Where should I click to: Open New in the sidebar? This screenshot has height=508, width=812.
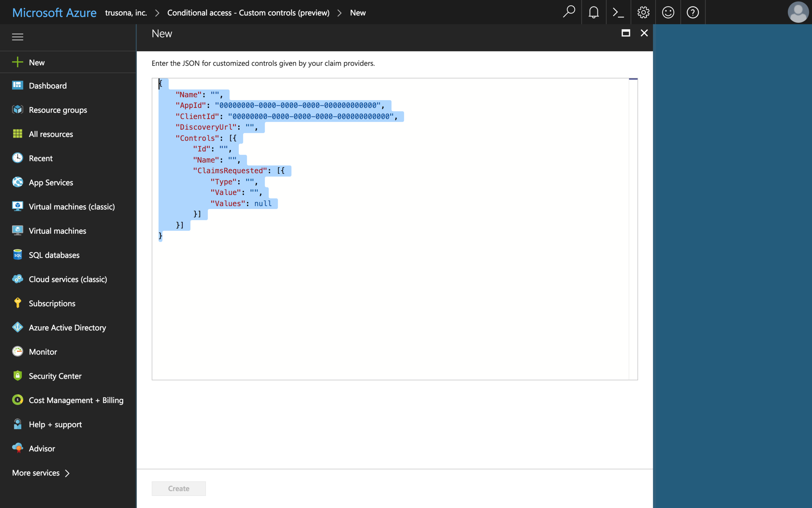click(68, 62)
